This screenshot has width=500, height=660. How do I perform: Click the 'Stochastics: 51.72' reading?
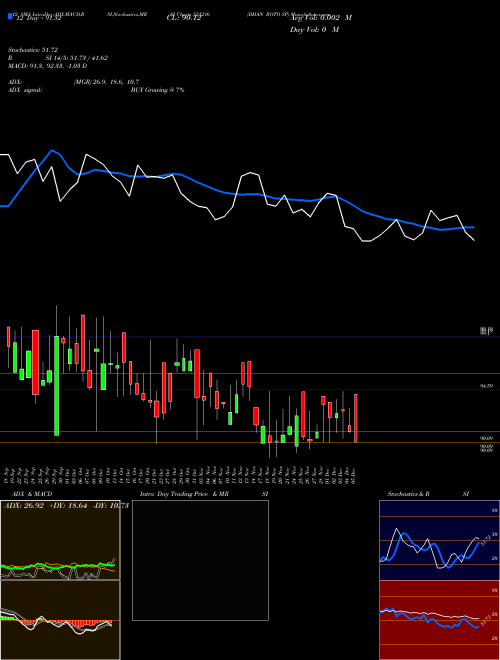click(33, 50)
